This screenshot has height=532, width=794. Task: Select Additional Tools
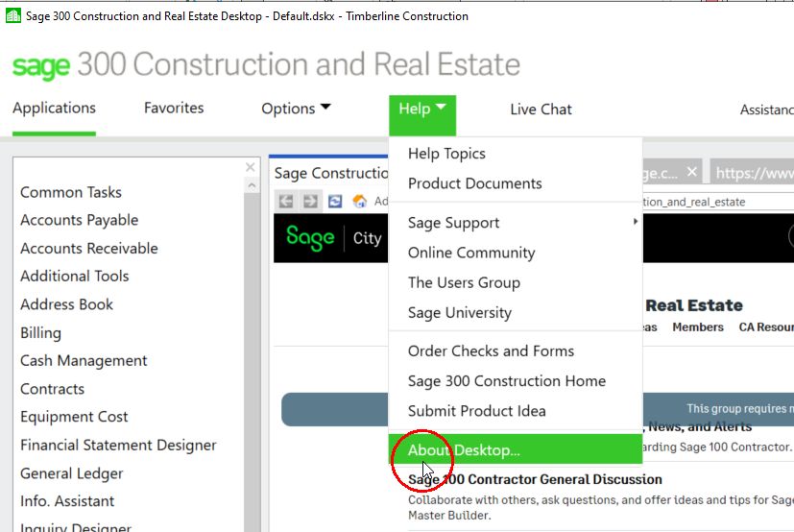75,277
